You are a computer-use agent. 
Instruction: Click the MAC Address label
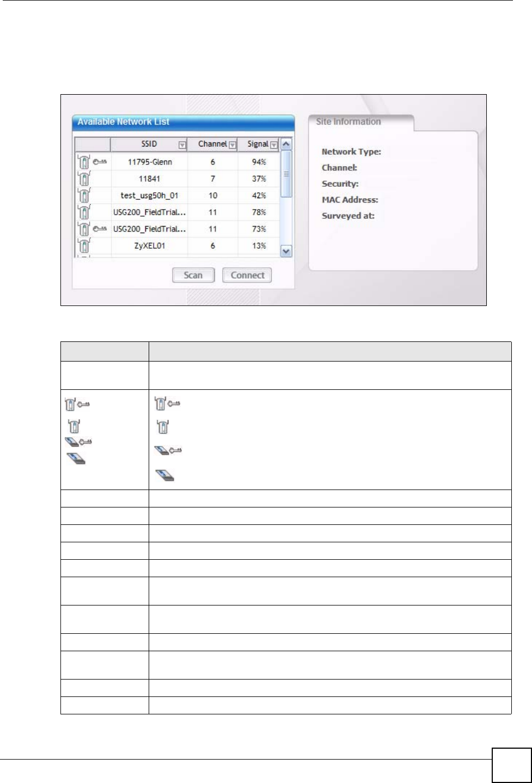(350, 200)
